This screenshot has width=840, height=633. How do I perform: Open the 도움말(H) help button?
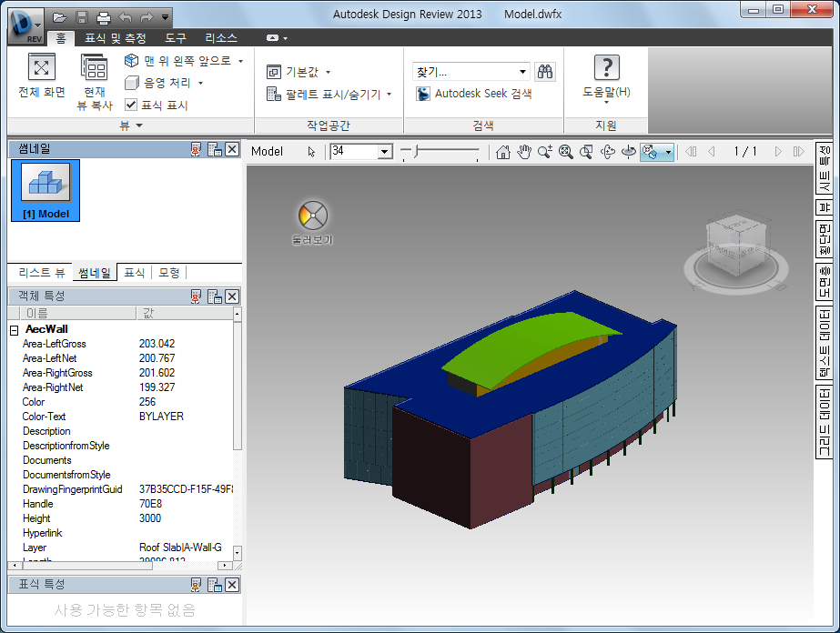tap(606, 79)
